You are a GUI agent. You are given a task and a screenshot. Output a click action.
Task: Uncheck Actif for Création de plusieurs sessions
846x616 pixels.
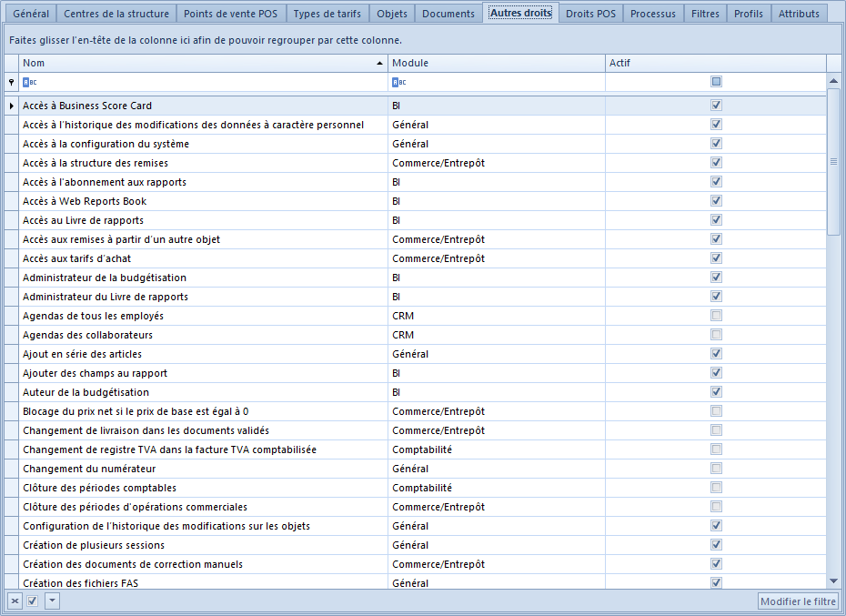click(x=716, y=545)
